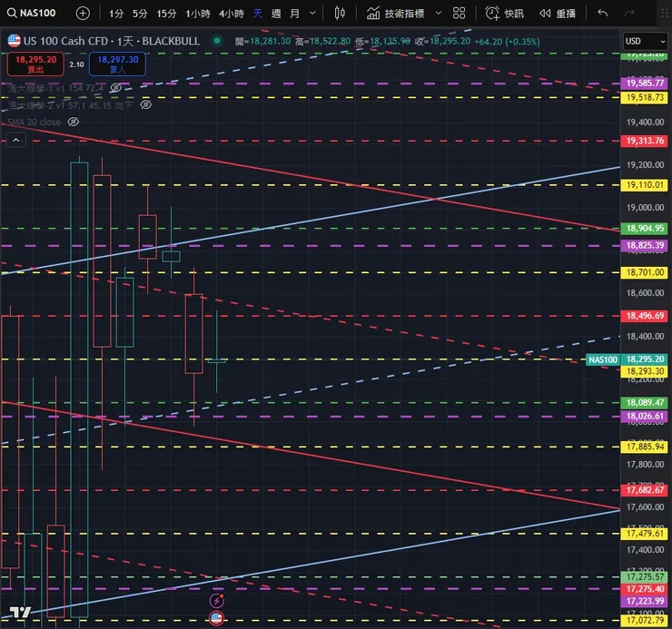The image size is (672, 629).
Task: Open symbol search for NAS100
Action: pyautogui.click(x=31, y=14)
